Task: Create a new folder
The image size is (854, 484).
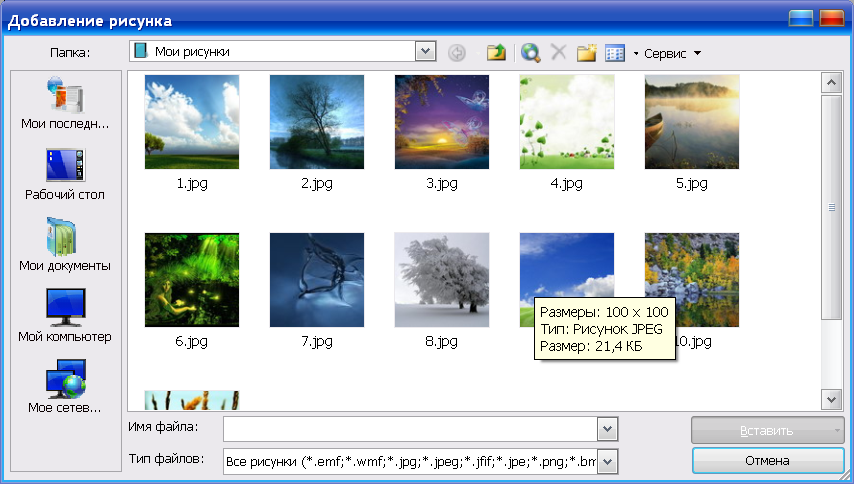Action: tap(587, 53)
